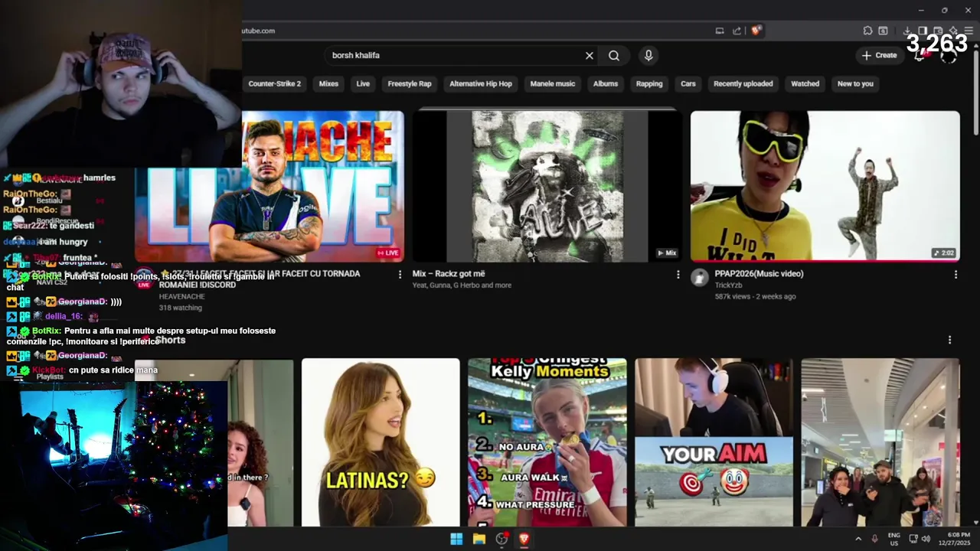The image size is (980, 551).
Task: Open the network tray icon
Action: coord(913,539)
